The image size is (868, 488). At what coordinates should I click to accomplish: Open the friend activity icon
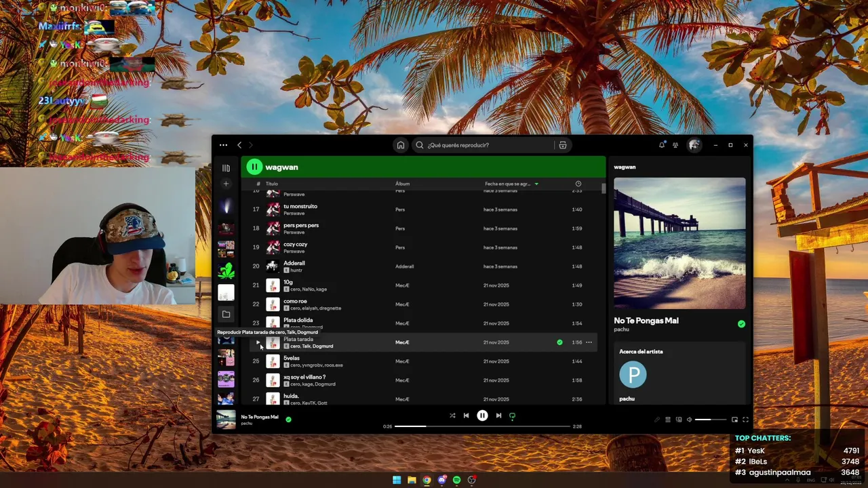675,145
